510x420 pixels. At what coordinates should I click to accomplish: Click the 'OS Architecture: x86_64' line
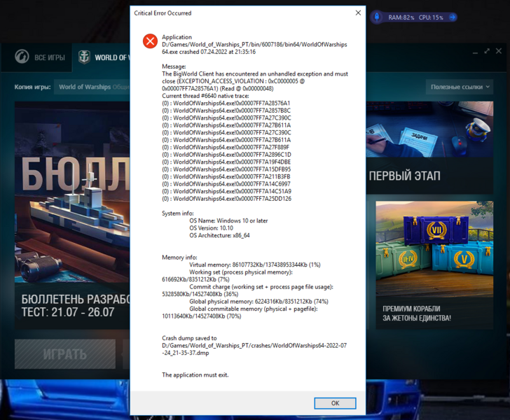point(219,235)
